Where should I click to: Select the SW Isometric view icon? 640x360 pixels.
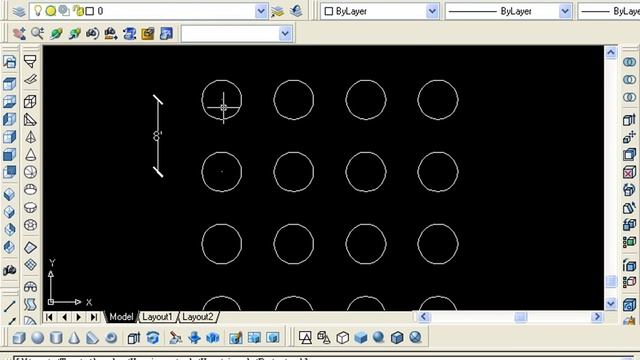(x=9, y=194)
